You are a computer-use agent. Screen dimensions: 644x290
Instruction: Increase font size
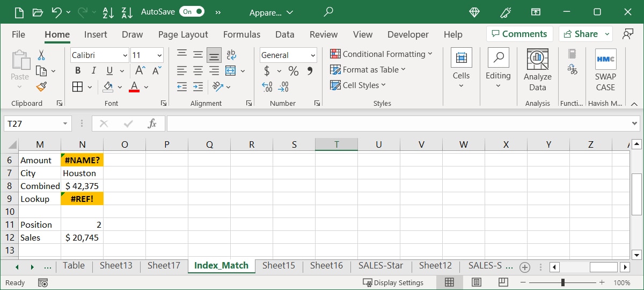point(139,71)
